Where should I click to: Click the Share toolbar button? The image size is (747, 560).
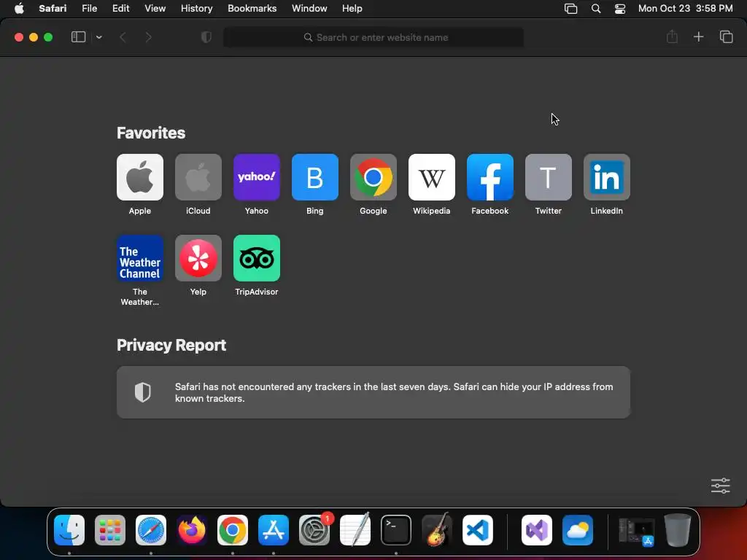coord(672,36)
